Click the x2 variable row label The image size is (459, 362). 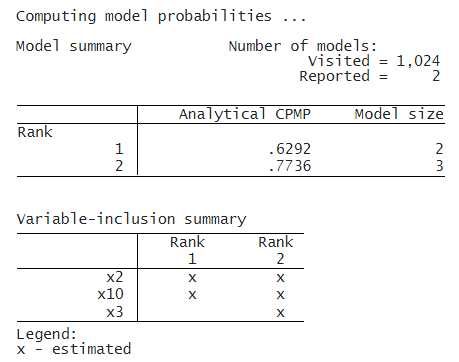click(x=115, y=277)
